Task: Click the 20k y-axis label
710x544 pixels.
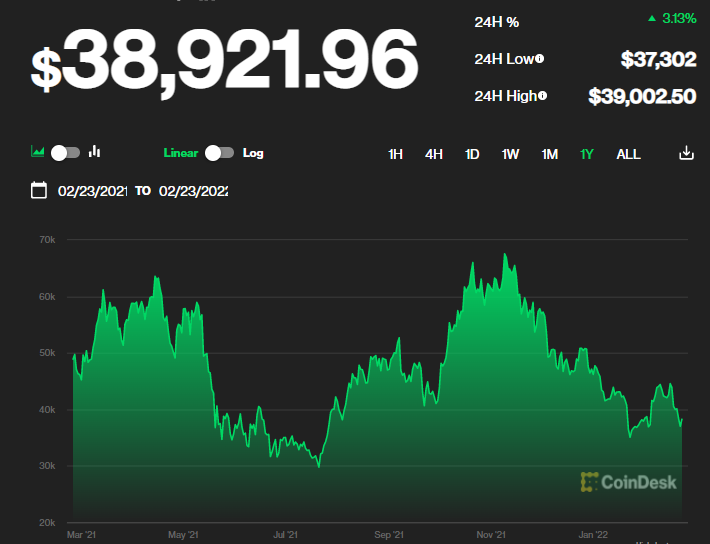Action: coord(47,522)
